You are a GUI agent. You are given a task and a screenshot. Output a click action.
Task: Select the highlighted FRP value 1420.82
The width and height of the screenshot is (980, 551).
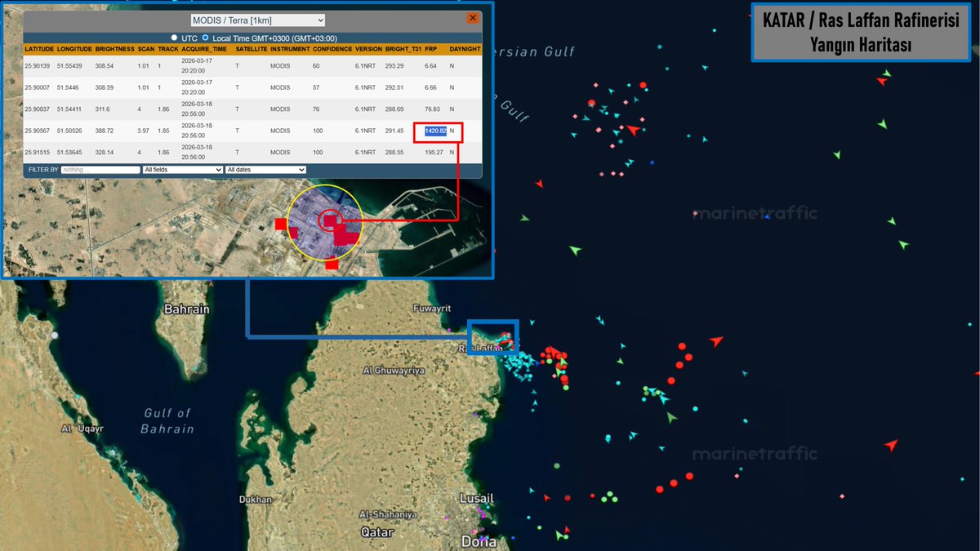[436, 131]
